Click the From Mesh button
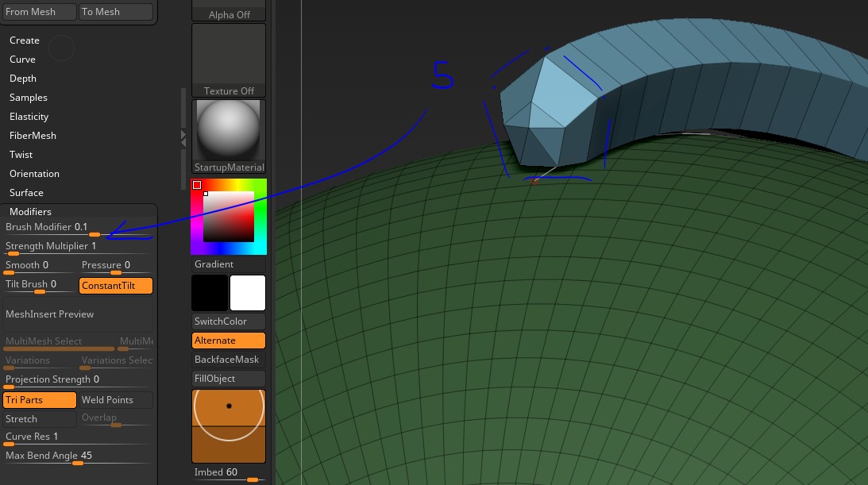This screenshot has width=868, height=485. 39,12
